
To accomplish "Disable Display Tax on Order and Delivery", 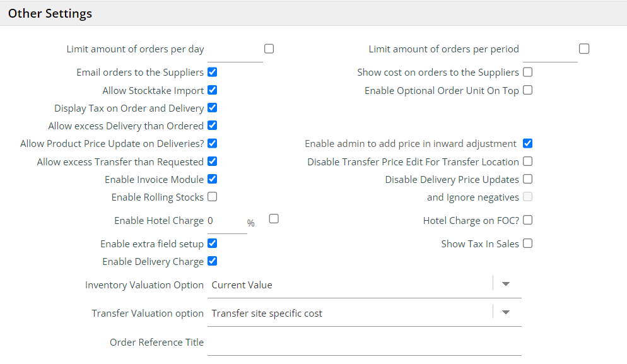I will 213,108.
